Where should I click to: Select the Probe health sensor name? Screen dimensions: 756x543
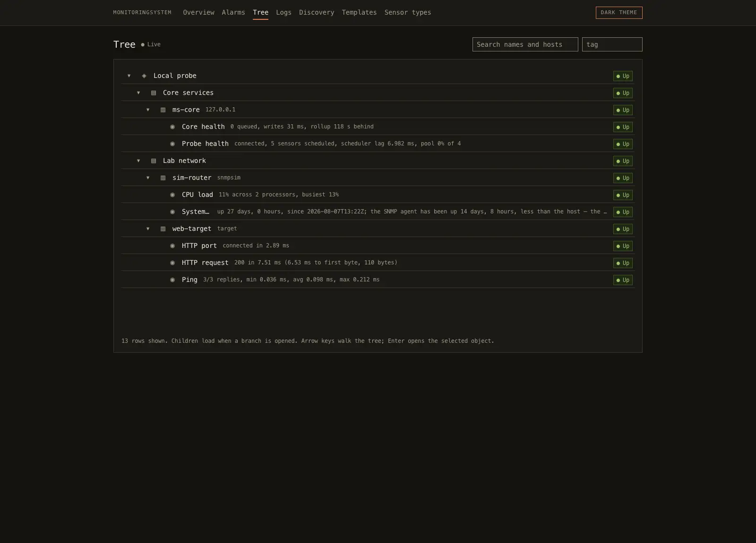pos(205,144)
